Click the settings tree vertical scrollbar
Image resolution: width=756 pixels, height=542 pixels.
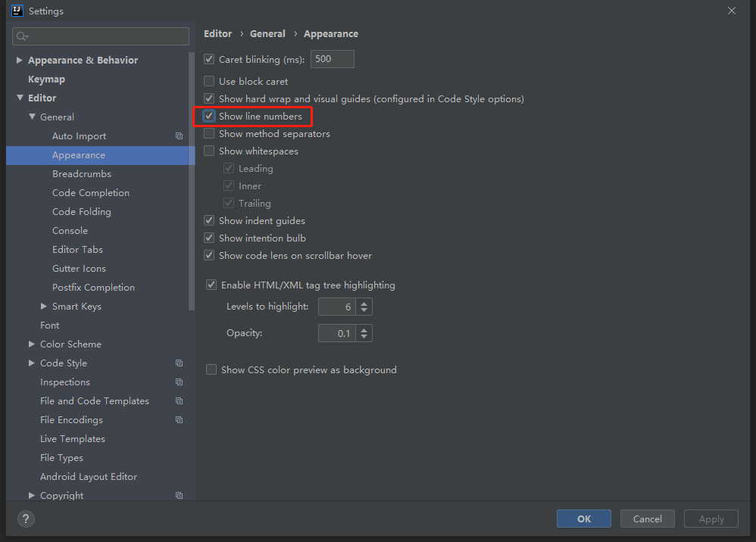click(192, 181)
